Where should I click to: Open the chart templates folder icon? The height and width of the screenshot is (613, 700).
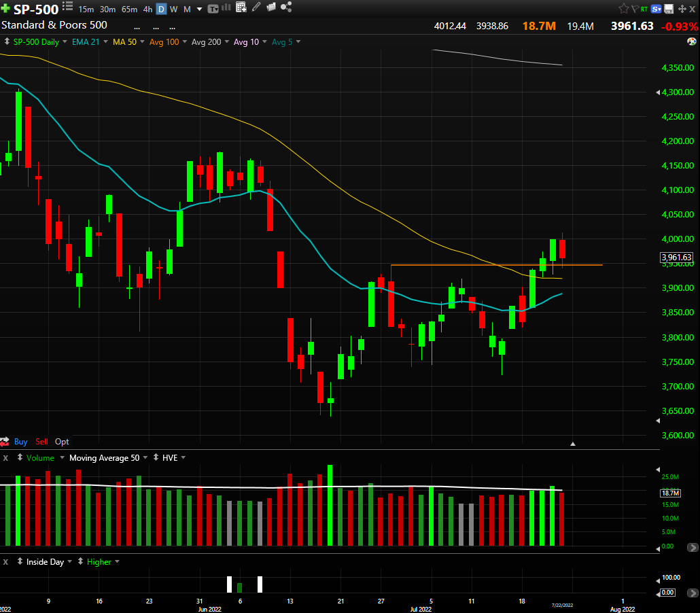271,7
